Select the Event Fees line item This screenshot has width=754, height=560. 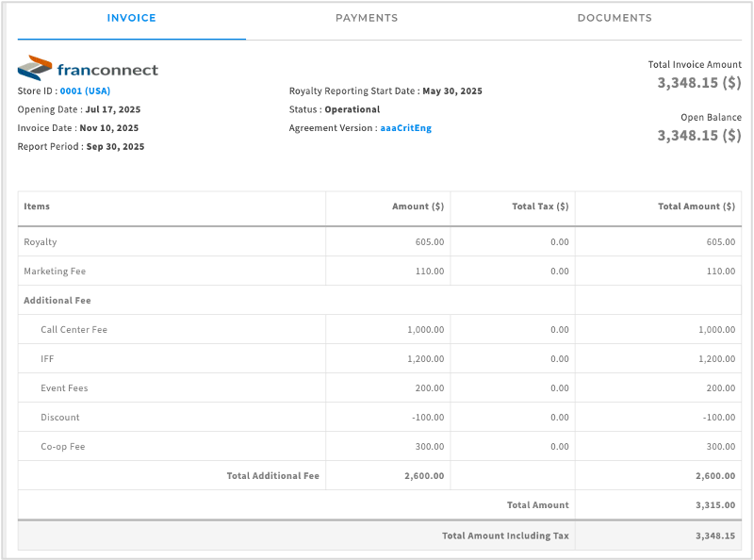pos(64,388)
